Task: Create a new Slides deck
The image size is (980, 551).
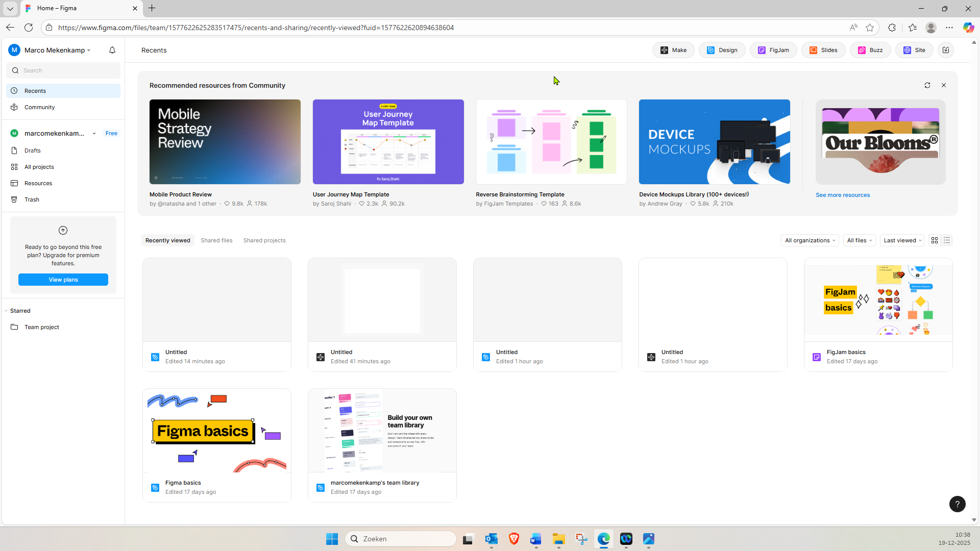Action: coord(823,50)
